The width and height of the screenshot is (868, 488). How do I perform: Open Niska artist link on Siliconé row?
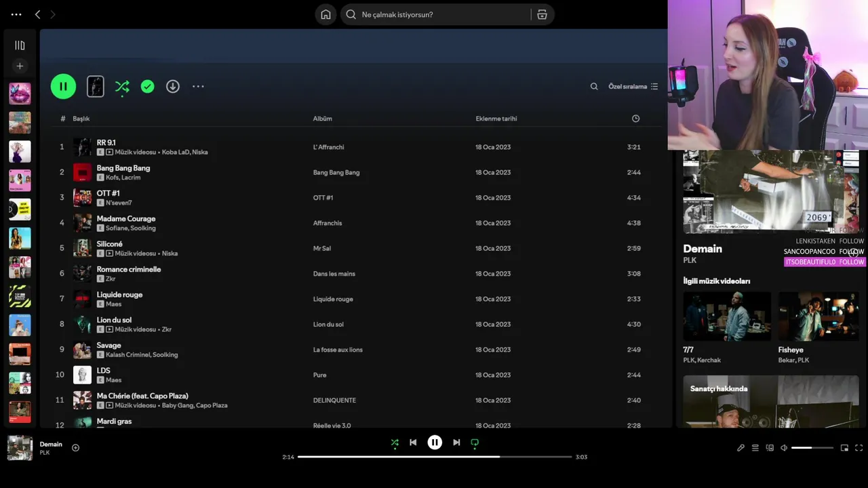(x=170, y=253)
